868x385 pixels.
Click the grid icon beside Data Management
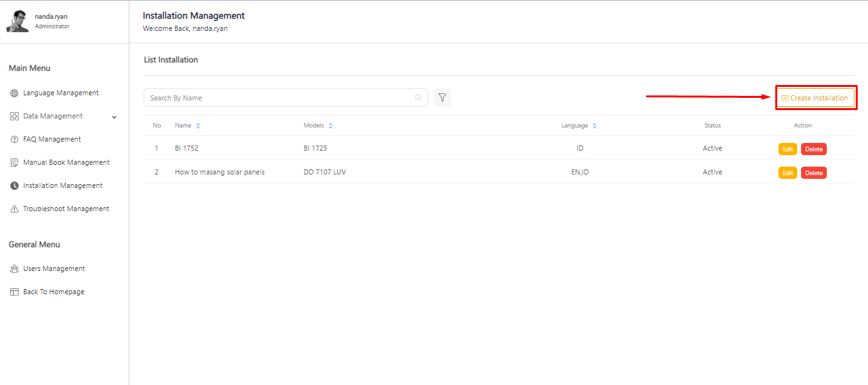coord(14,117)
